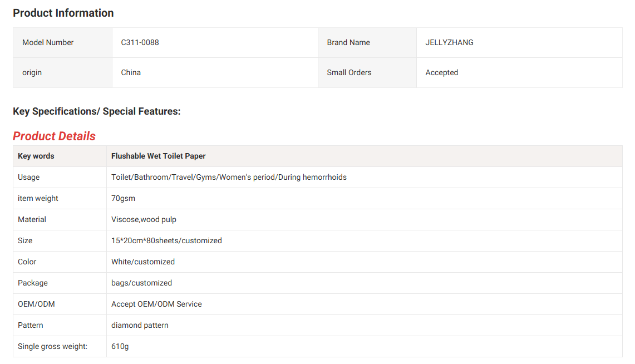Image resolution: width=635 pixels, height=364 pixels.
Task: Click Flushable Wet Toilet Paper header cell
Action: (x=159, y=156)
